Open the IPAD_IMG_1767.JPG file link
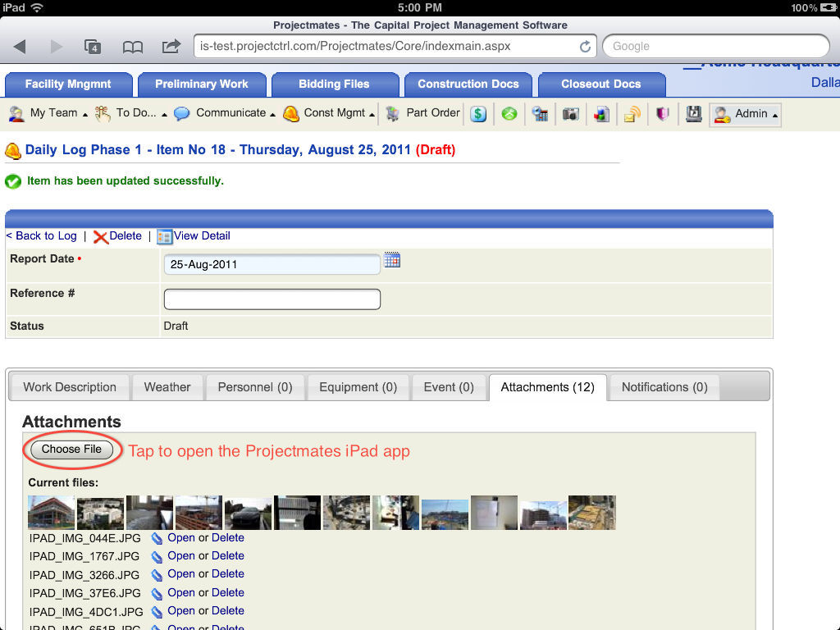The height and width of the screenshot is (630, 840). [x=181, y=556]
